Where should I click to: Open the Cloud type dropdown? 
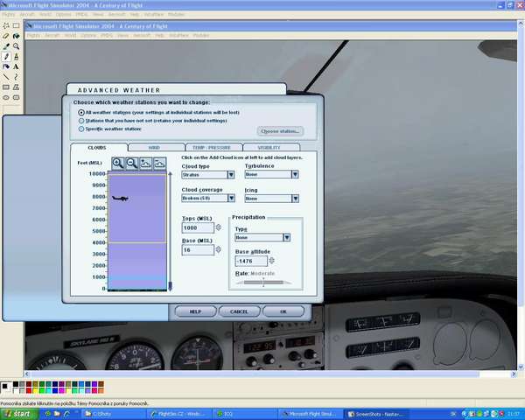coord(208,175)
